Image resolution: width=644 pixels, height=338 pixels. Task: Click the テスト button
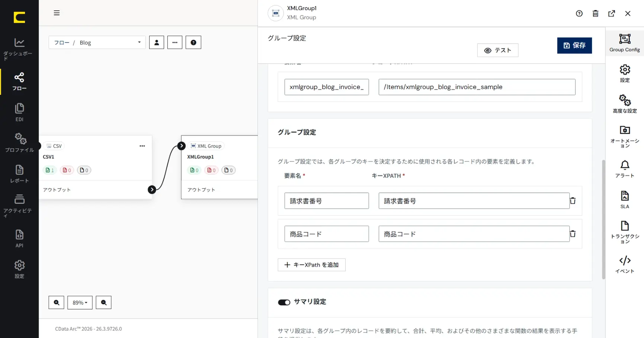[x=498, y=50]
